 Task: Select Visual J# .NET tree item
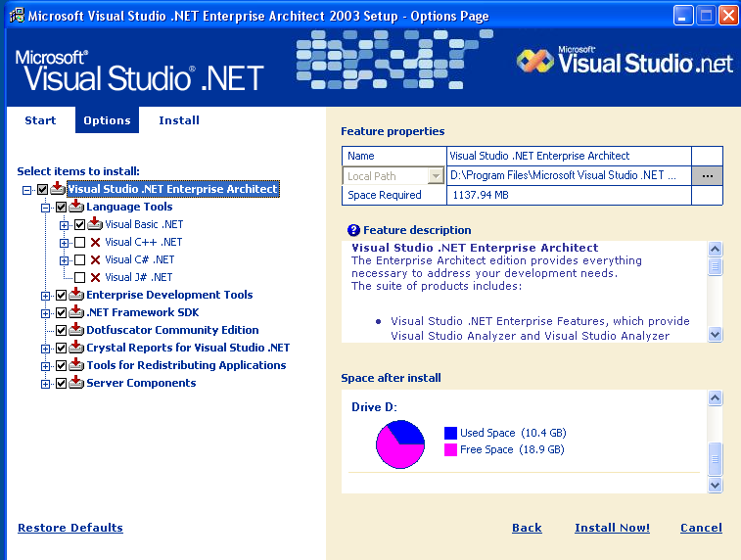[138, 277]
